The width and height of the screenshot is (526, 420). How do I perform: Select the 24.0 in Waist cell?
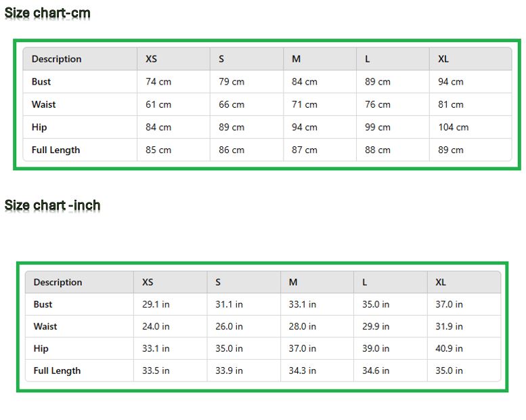156,327
